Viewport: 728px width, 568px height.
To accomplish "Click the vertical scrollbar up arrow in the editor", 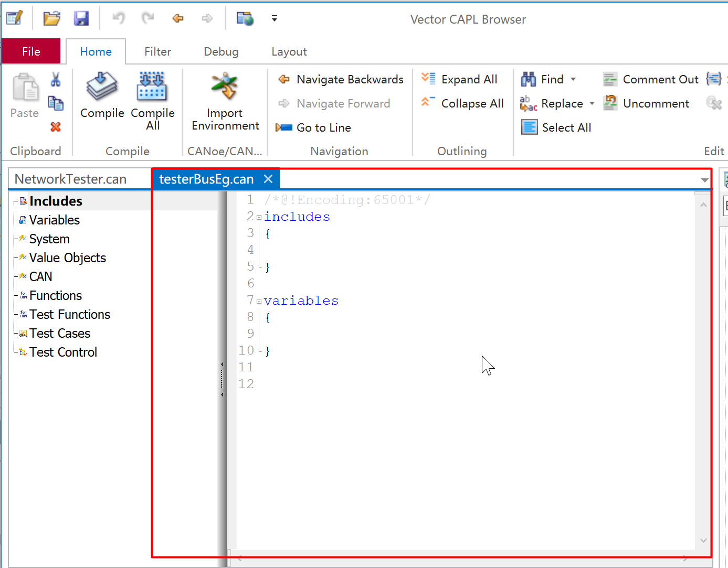I will [703, 205].
